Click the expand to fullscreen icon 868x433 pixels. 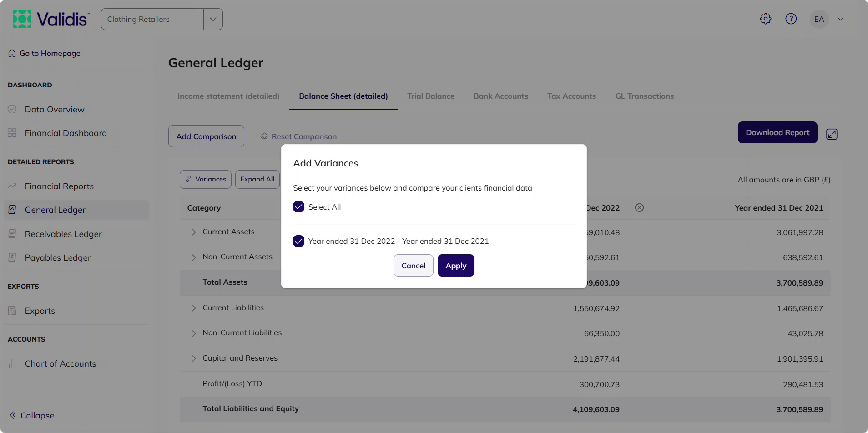point(832,134)
